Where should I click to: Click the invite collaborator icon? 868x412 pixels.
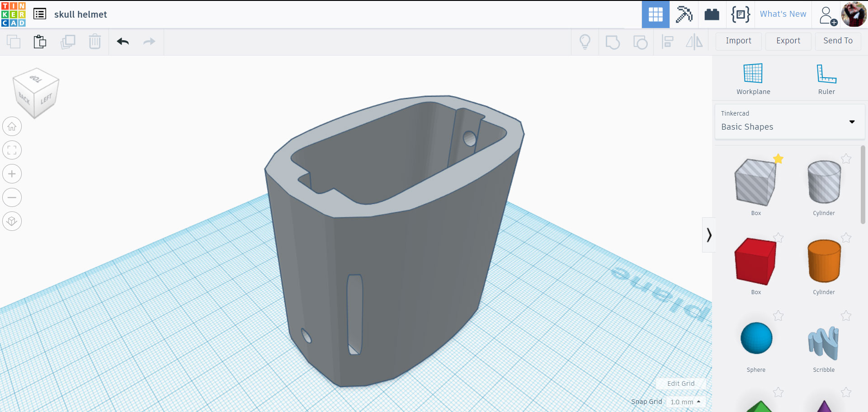click(x=828, y=15)
